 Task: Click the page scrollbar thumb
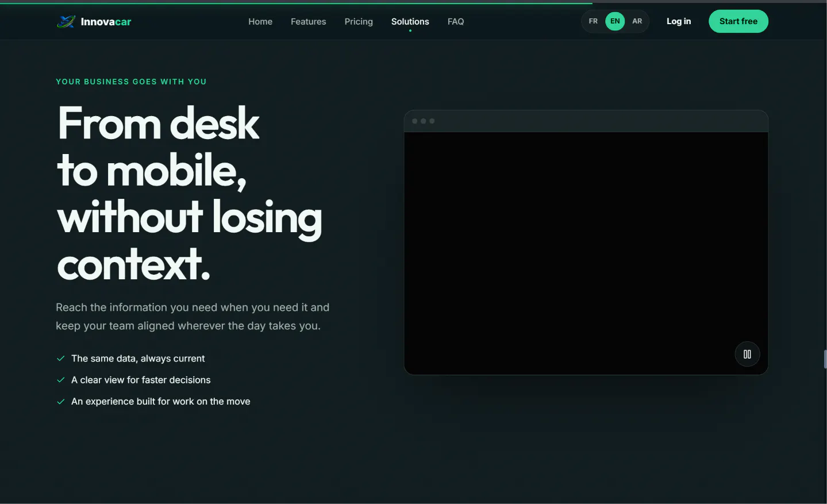tap(825, 359)
